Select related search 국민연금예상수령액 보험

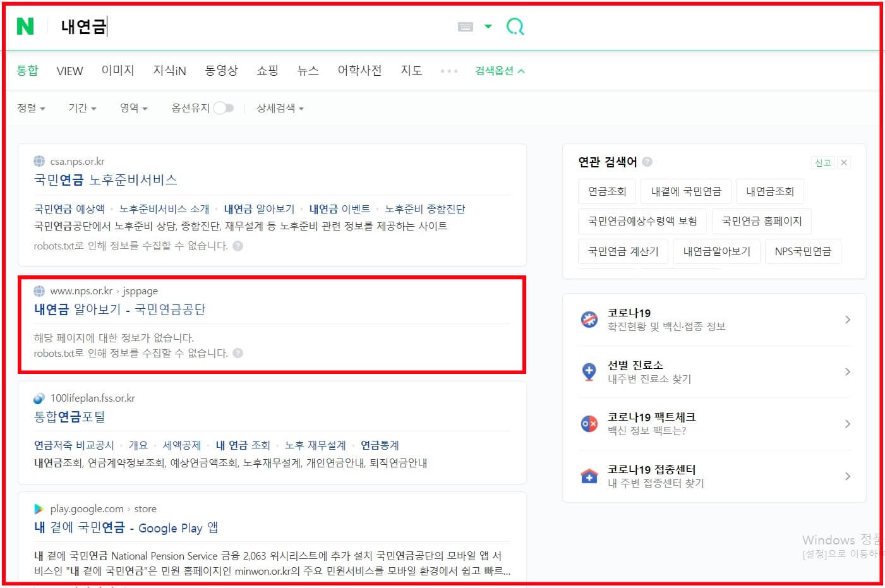(x=642, y=221)
